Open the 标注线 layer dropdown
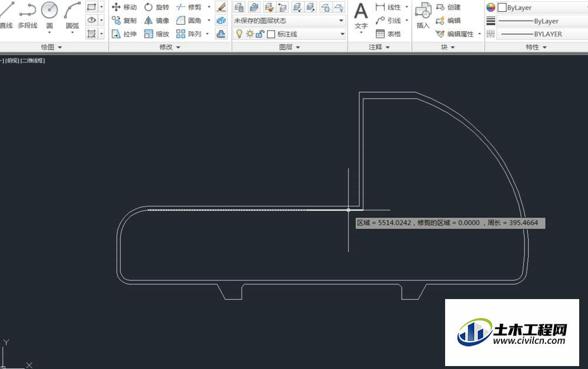Screen dimensions: 588x369 point(342,34)
